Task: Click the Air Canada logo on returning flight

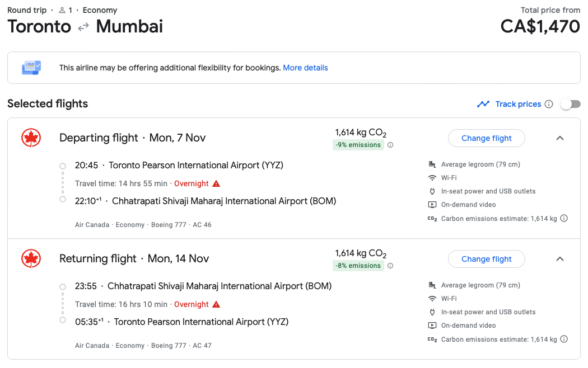Action: (x=31, y=258)
